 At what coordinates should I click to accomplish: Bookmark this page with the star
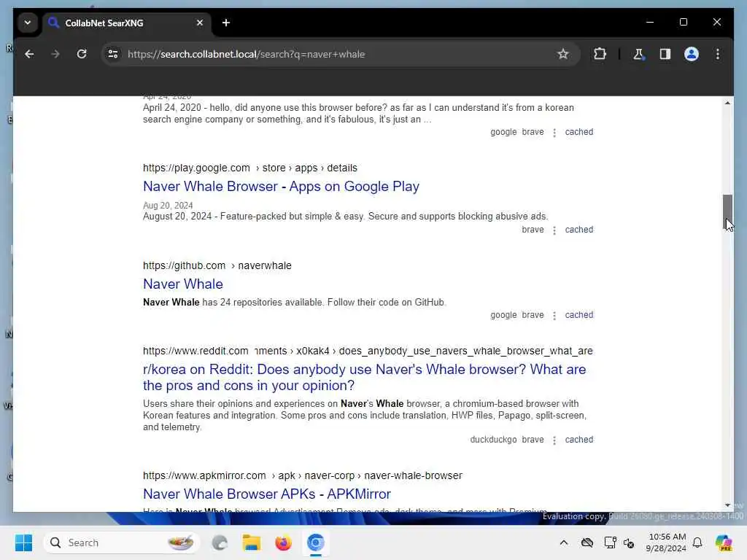(x=562, y=54)
